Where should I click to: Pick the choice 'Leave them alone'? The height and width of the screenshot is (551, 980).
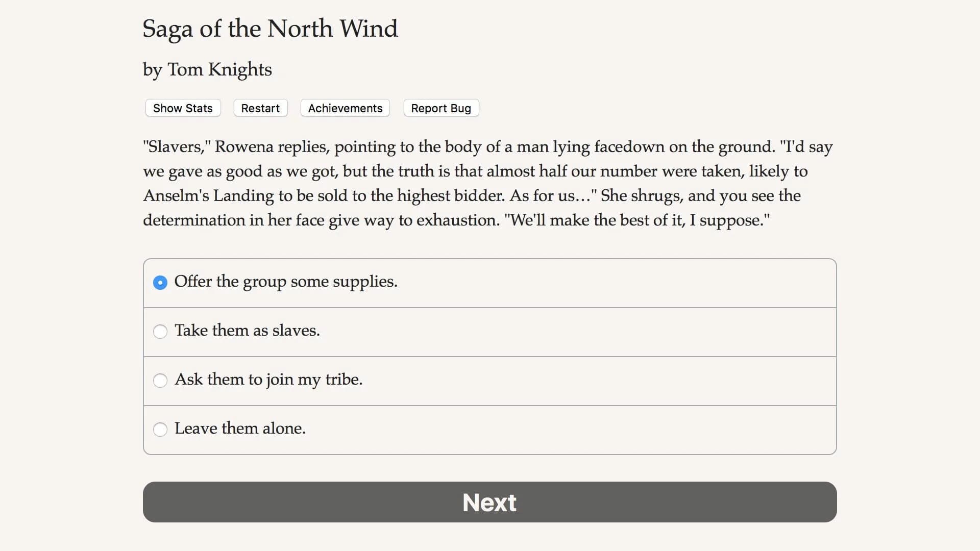[x=160, y=430]
